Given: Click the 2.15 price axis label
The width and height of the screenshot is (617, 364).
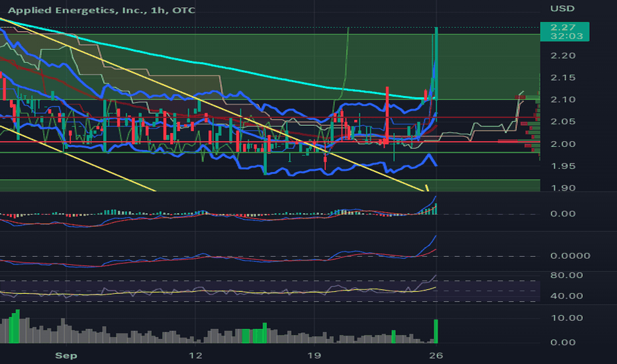Looking at the screenshot, I should click(x=563, y=77).
